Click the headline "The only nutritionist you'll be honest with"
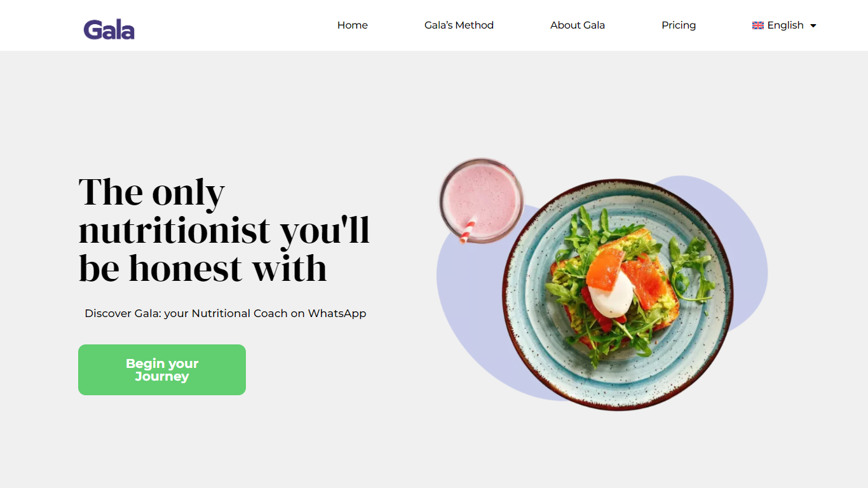868x488 pixels. click(x=224, y=229)
